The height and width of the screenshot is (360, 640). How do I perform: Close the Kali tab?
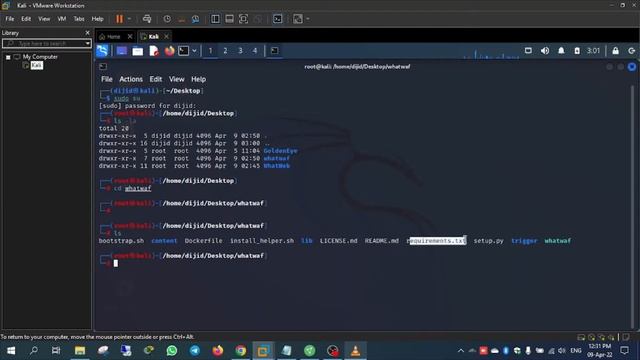tap(167, 37)
